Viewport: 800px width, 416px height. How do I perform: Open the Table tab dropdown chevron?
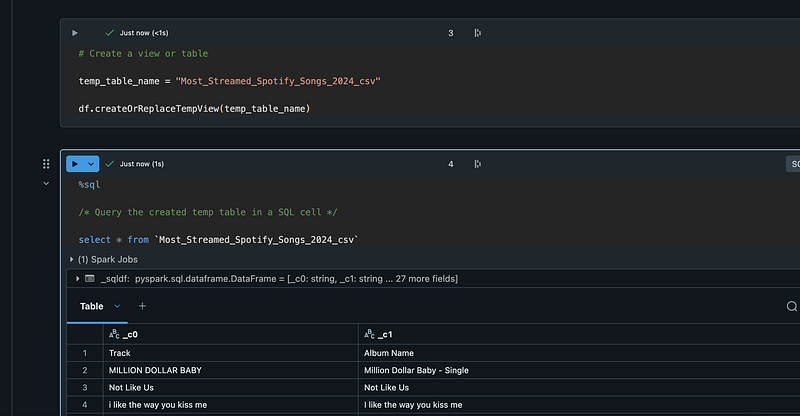coord(117,306)
